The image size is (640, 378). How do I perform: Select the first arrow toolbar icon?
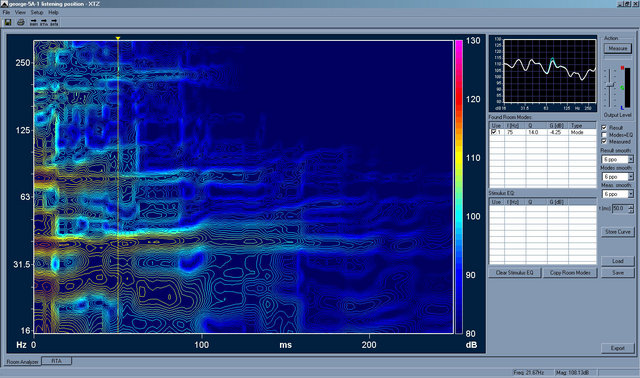(33, 22)
